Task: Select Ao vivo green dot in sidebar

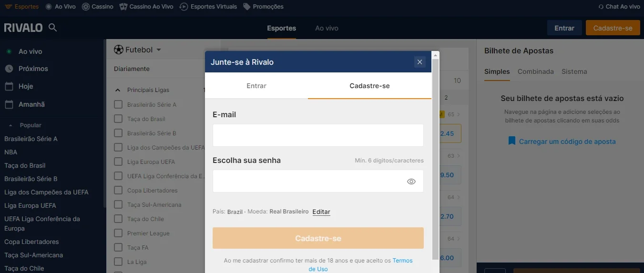Action: (9, 51)
